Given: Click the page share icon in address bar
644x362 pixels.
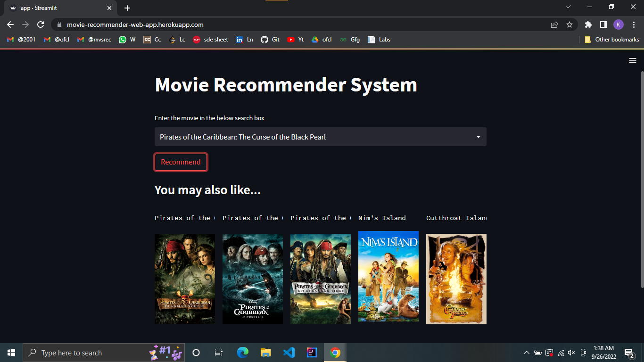Looking at the screenshot, I should click(554, 25).
